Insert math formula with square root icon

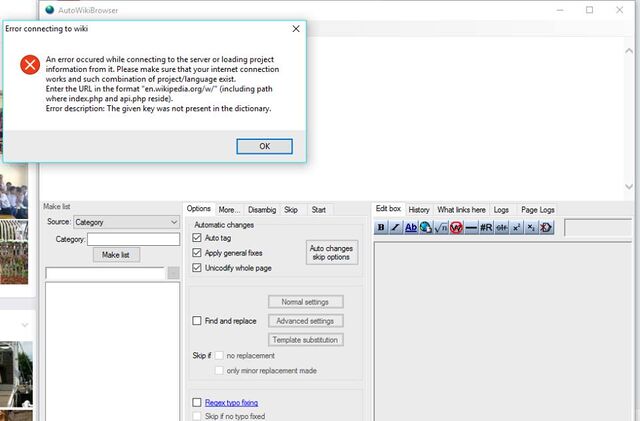click(441, 227)
